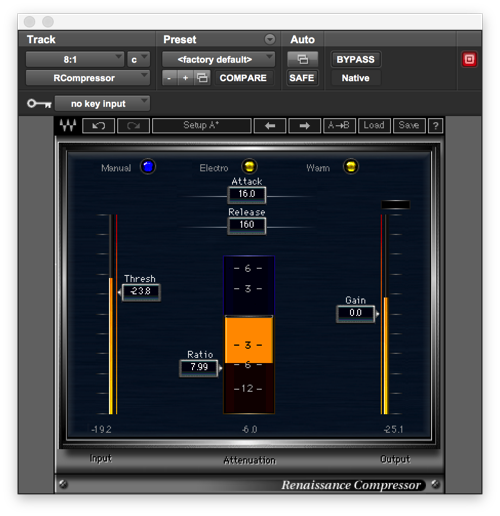Go to next preset with right arrow
The width and height of the screenshot is (500, 516).
[305, 126]
